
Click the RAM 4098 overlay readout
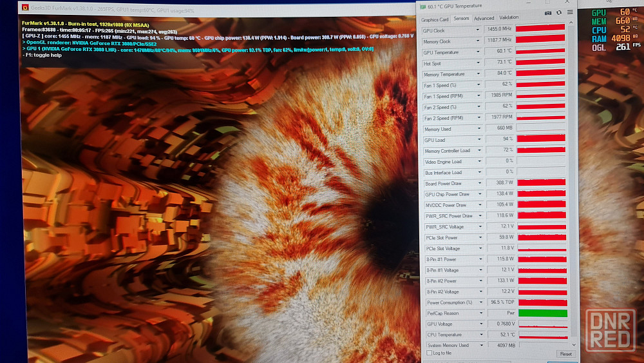(x=616, y=39)
